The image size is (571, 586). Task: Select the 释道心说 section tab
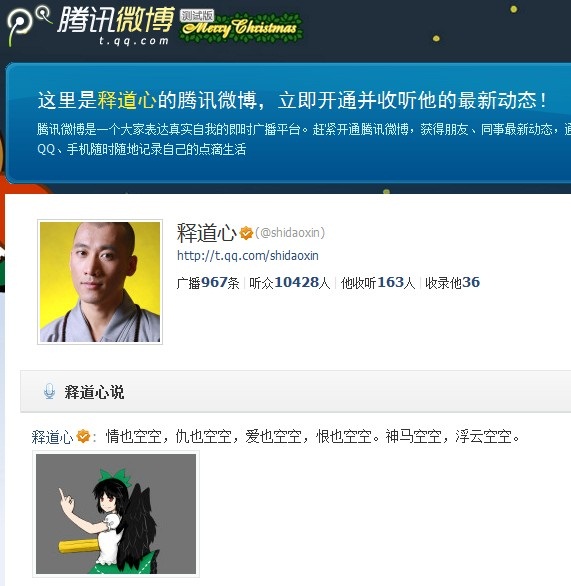pos(94,392)
